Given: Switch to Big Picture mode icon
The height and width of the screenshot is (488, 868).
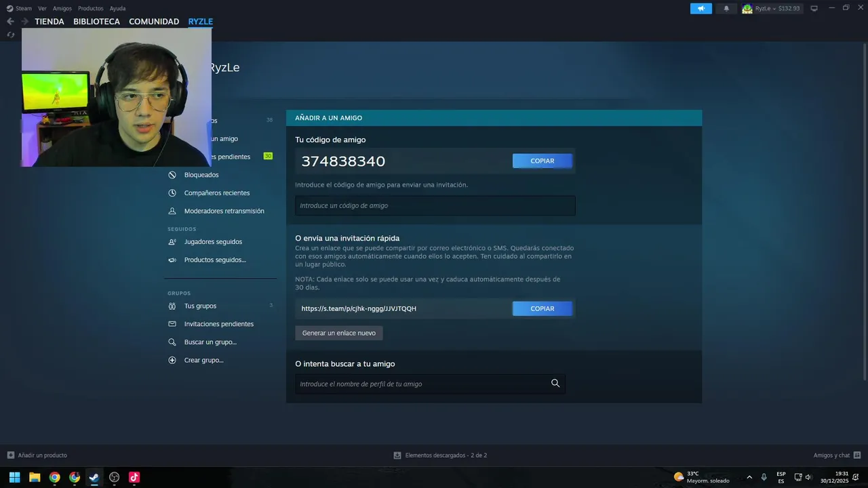Looking at the screenshot, I should point(814,8).
